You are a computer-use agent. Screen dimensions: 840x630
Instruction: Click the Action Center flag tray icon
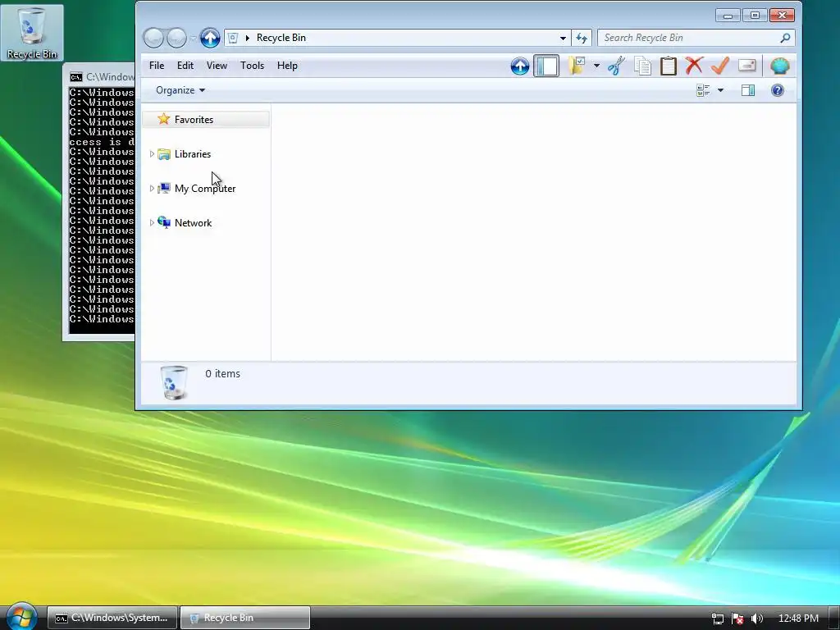point(737,619)
